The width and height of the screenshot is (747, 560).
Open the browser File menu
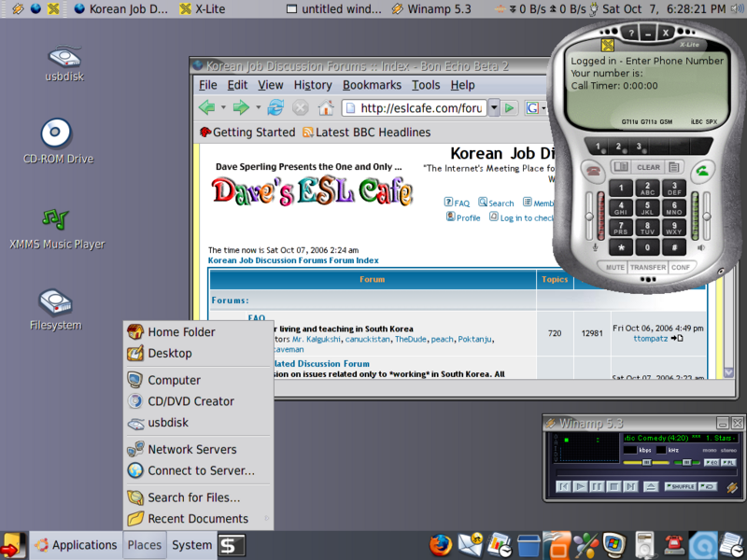[x=207, y=85]
